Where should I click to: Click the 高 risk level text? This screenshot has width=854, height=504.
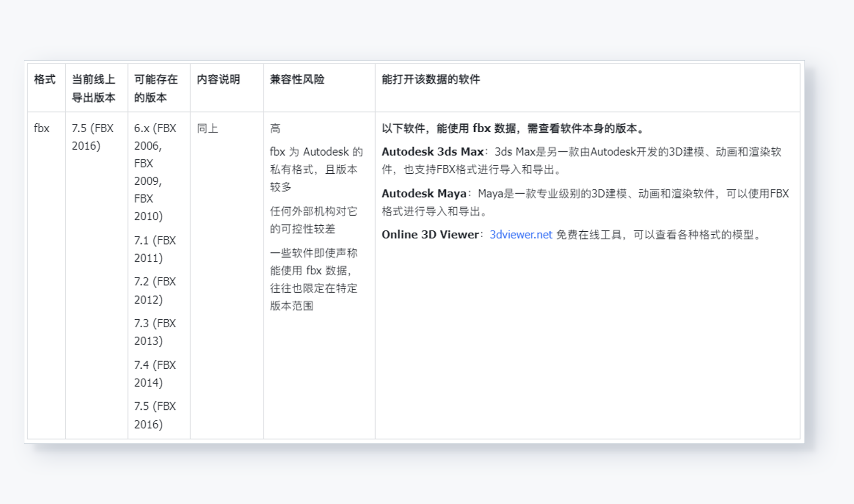click(x=275, y=128)
